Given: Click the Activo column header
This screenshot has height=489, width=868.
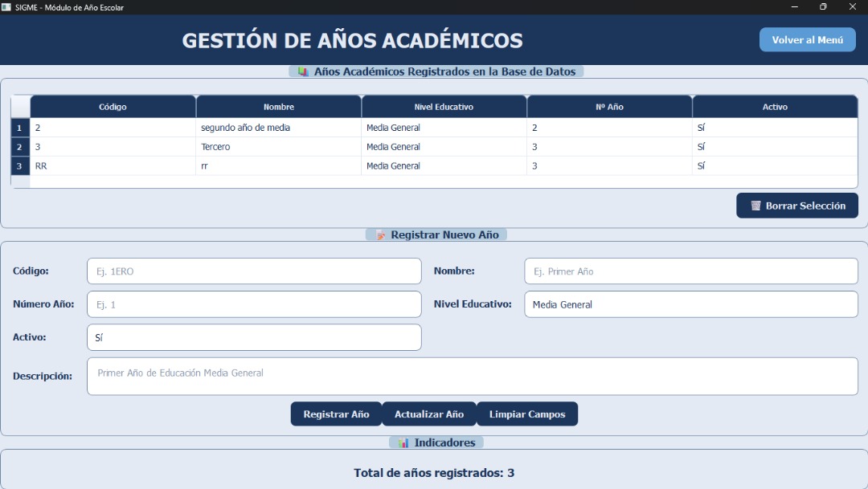Looking at the screenshot, I should pos(775,107).
